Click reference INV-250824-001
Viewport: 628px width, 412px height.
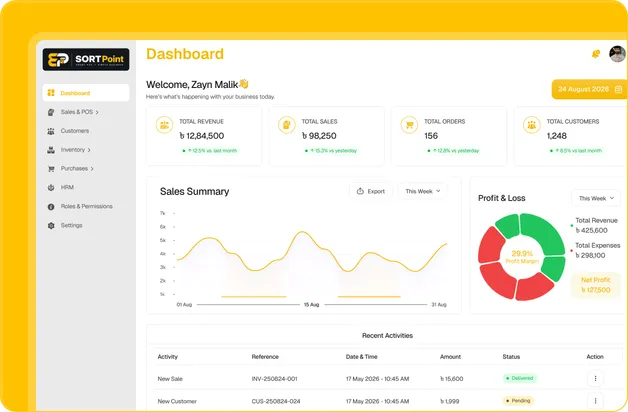click(274, 379)
